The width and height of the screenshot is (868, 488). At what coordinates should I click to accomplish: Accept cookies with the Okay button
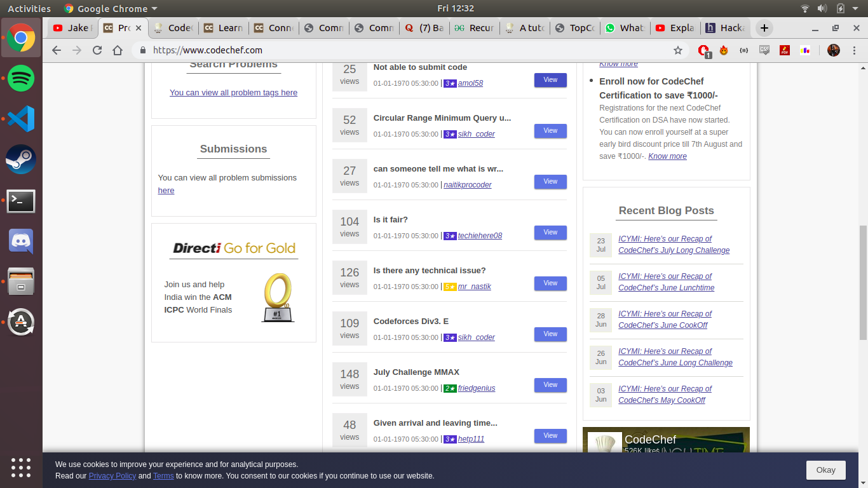click(825, 470)
